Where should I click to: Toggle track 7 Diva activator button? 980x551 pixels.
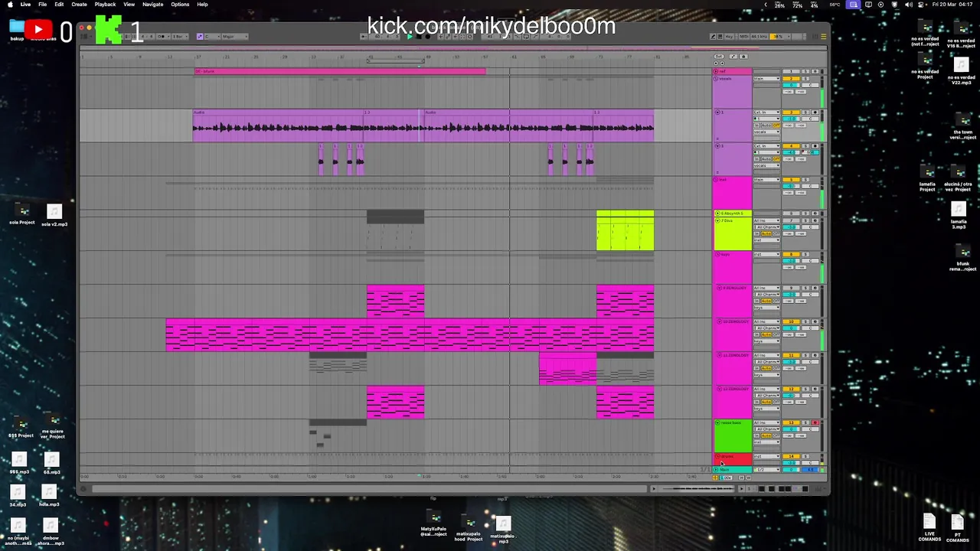(x=791, y=220)
